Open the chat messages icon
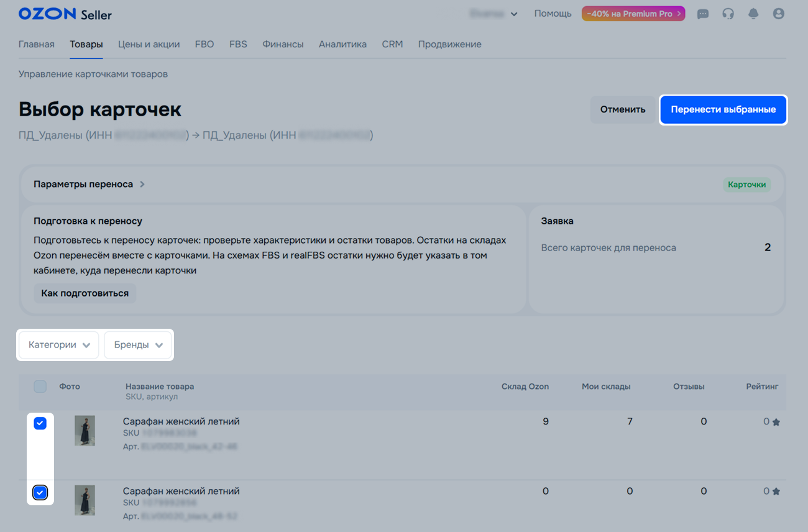Viewport: 808px width, 532px height. pos(703,14)
